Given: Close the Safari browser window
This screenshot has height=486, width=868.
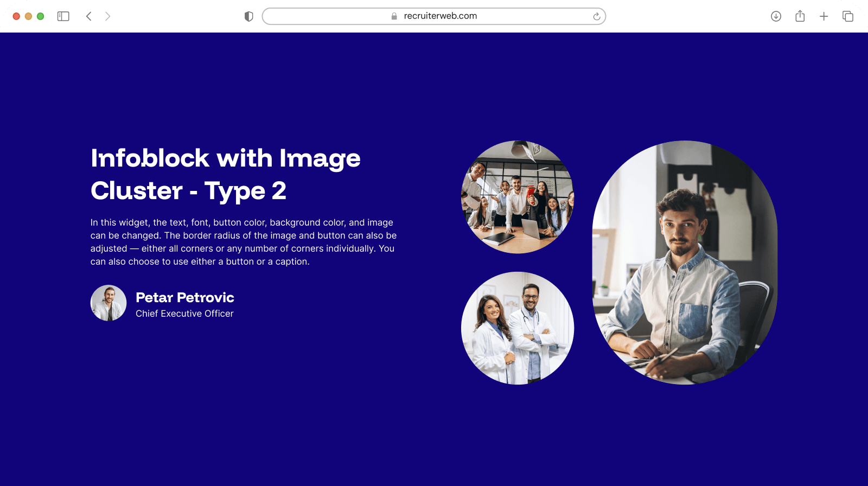Looking at the screenshot, I should coord(16,16).
